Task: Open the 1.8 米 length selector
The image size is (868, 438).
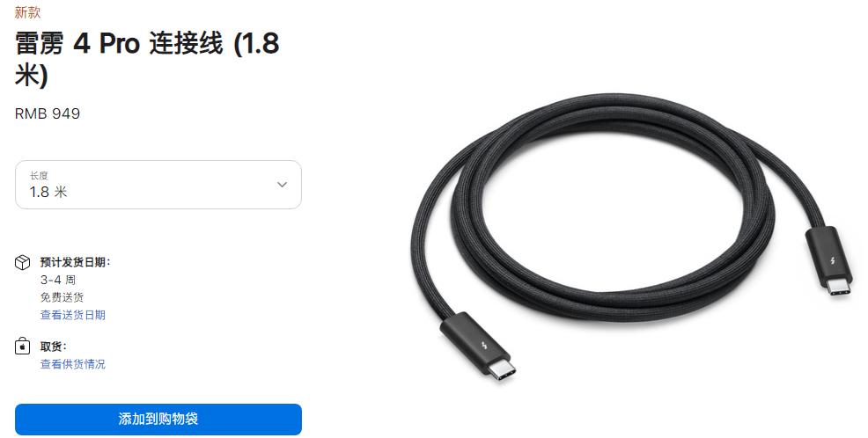Action: pos(158,185)
